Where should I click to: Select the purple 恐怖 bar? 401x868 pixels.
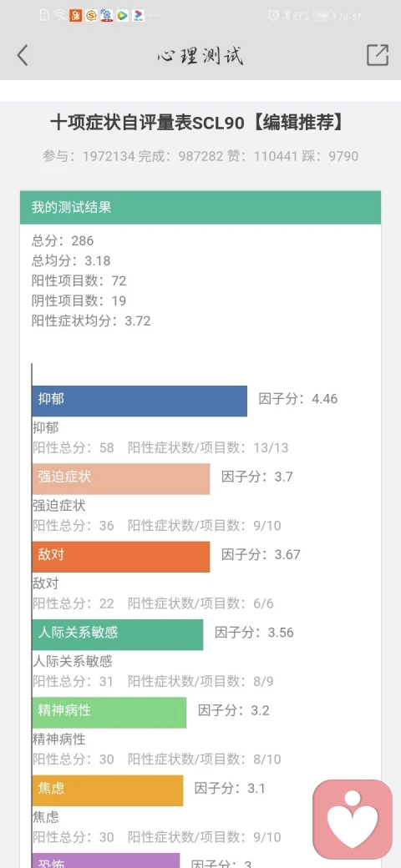click(106, 860)
